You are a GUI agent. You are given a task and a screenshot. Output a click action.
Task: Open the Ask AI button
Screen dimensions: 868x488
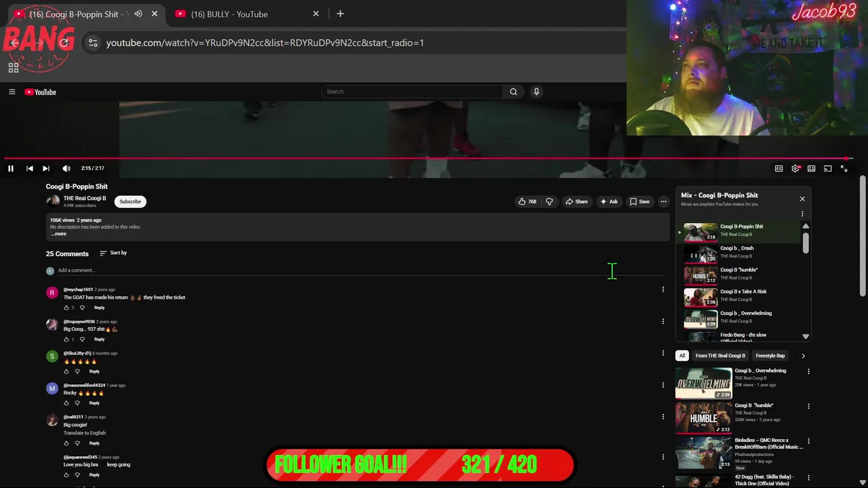pos(609,201)
